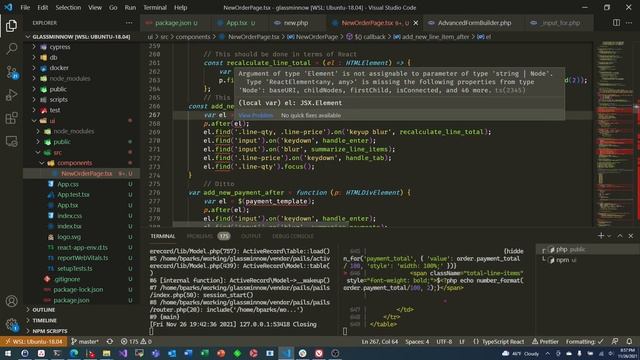Open the Accounts menu icon
Screen dimensions: 640x360
tap(11, 301)
